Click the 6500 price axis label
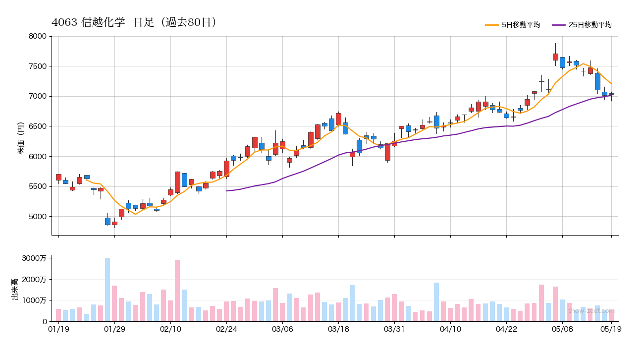The width and height of the screenshot is (644, 357). (38, 126)
